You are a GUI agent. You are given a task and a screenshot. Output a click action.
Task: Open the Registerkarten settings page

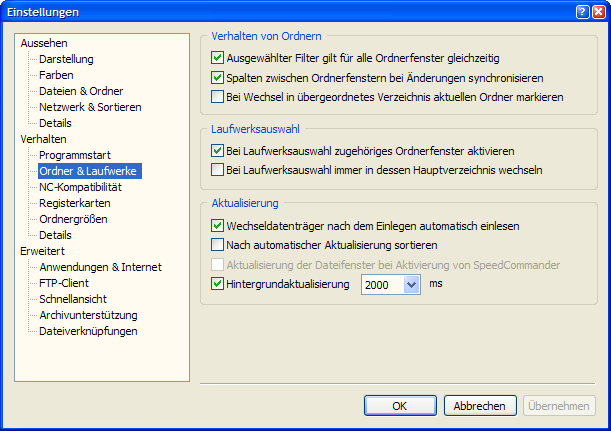(x=75, y=203)
